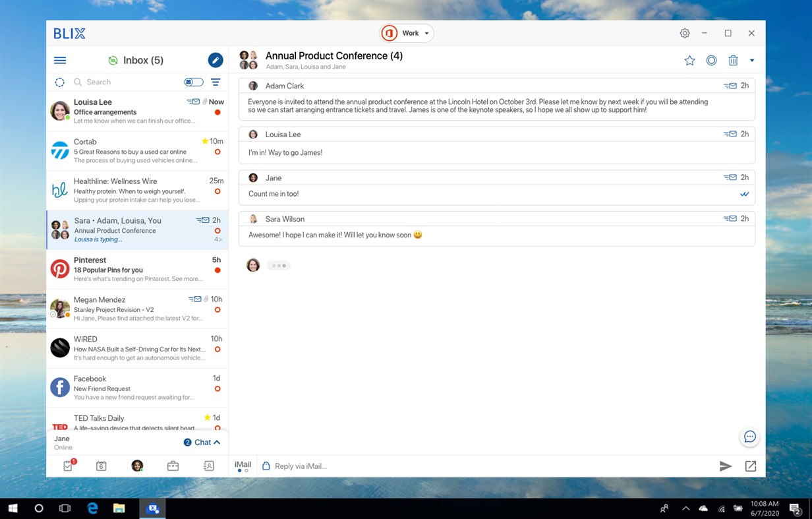
Task: Send the reply with paper plane icon
Action: point(726,466)
